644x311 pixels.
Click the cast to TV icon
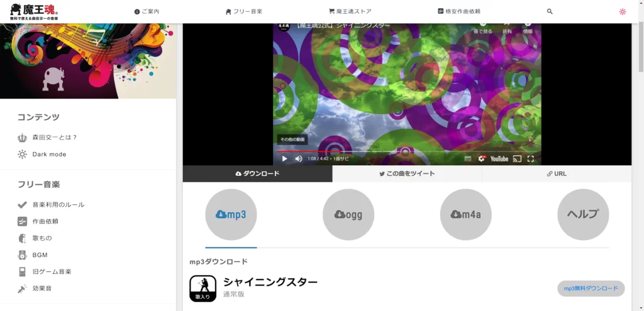(517, 159)
